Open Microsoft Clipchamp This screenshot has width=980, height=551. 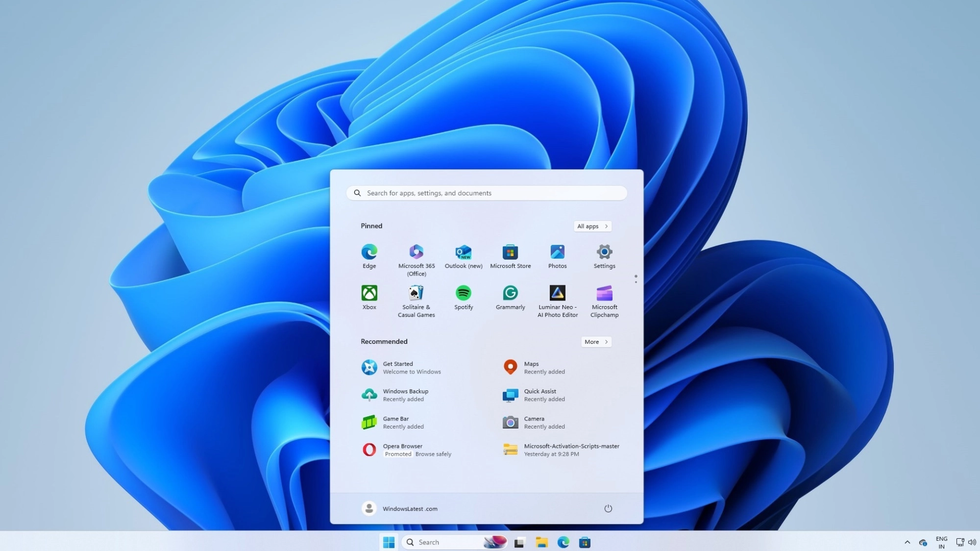604,293
